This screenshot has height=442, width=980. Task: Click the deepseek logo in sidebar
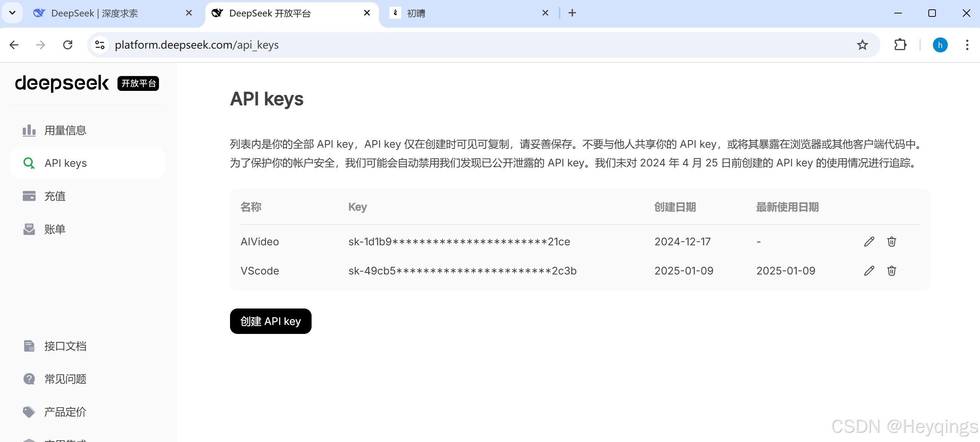62,83
